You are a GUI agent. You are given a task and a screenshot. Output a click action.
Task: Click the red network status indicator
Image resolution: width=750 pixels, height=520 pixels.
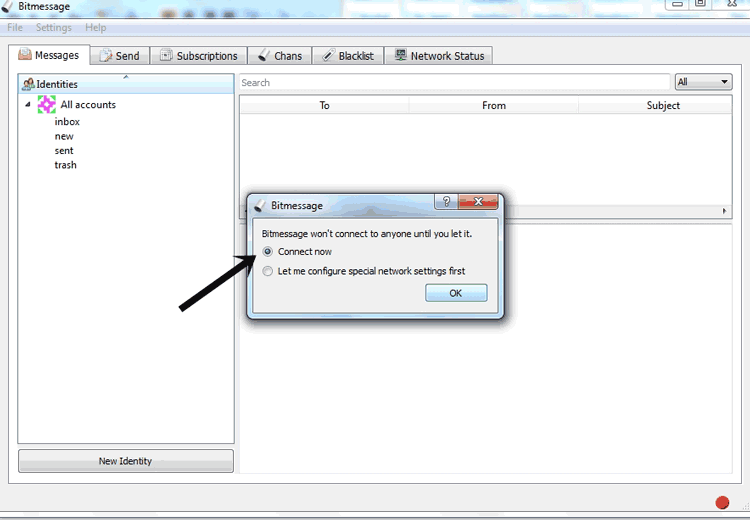[x=722, y=502]
